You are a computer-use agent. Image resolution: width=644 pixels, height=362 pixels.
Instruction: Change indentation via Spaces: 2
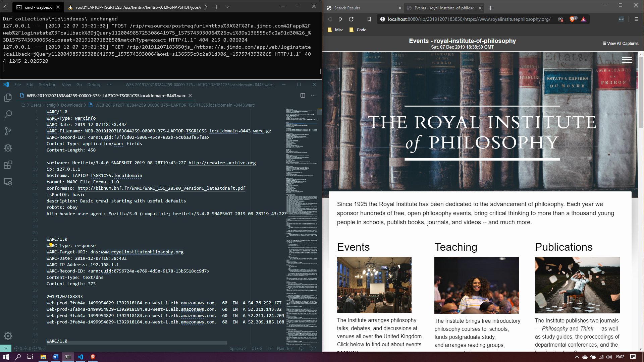pos(238,348)
